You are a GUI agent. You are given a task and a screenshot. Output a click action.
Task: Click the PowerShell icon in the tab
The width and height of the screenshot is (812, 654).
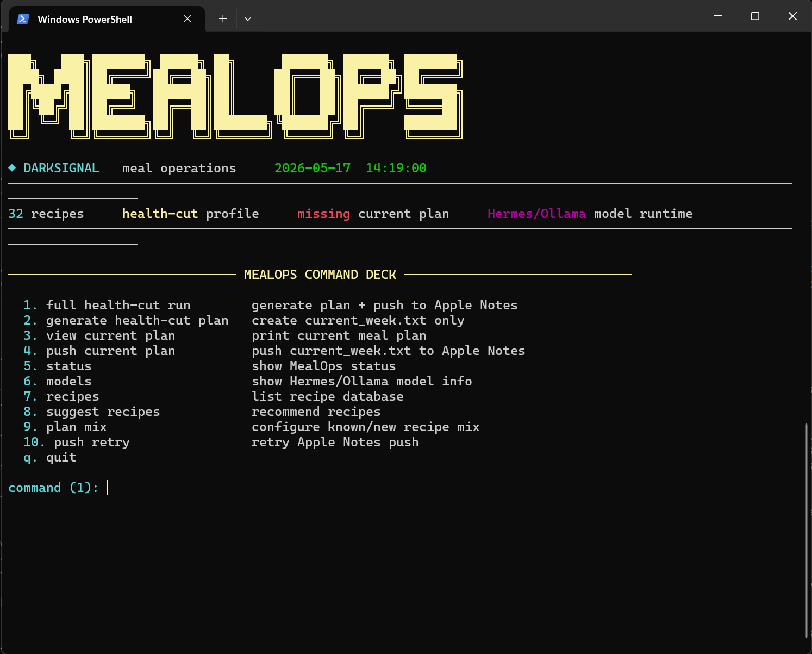pyautogui.click(x=23, y=19)
